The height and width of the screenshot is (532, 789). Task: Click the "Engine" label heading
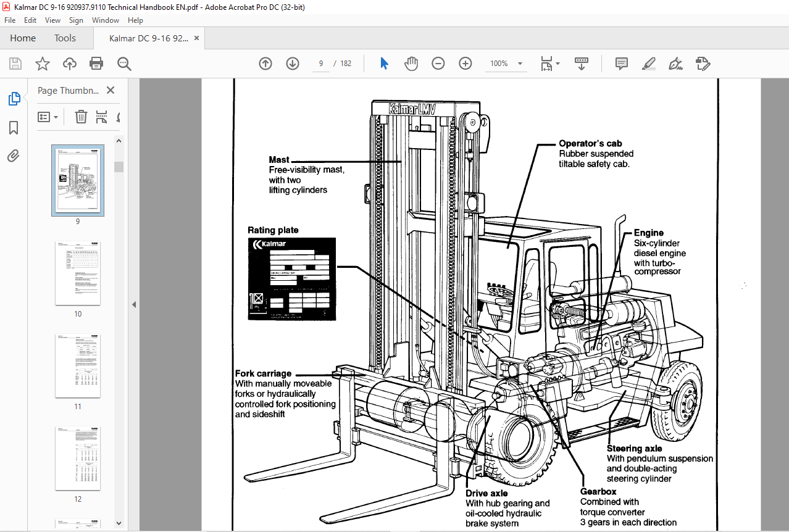click(x=649, y=233)
